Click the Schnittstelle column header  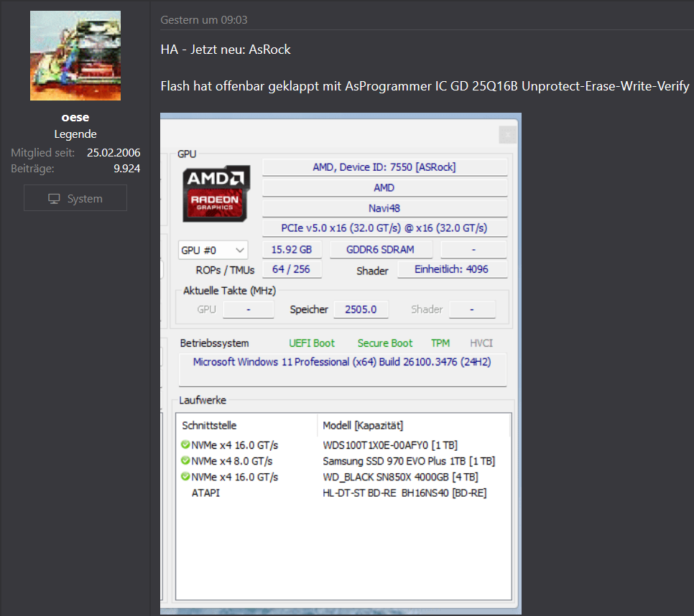209,426
